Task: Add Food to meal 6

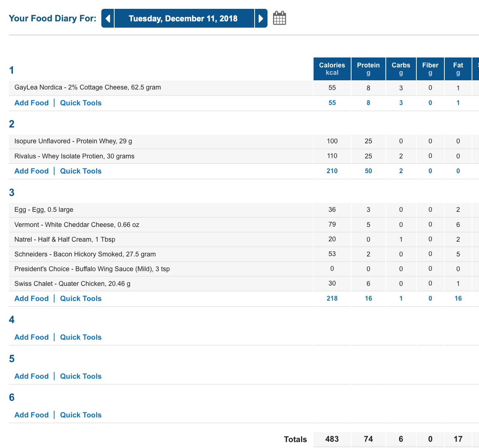Action: coord(31,415)
